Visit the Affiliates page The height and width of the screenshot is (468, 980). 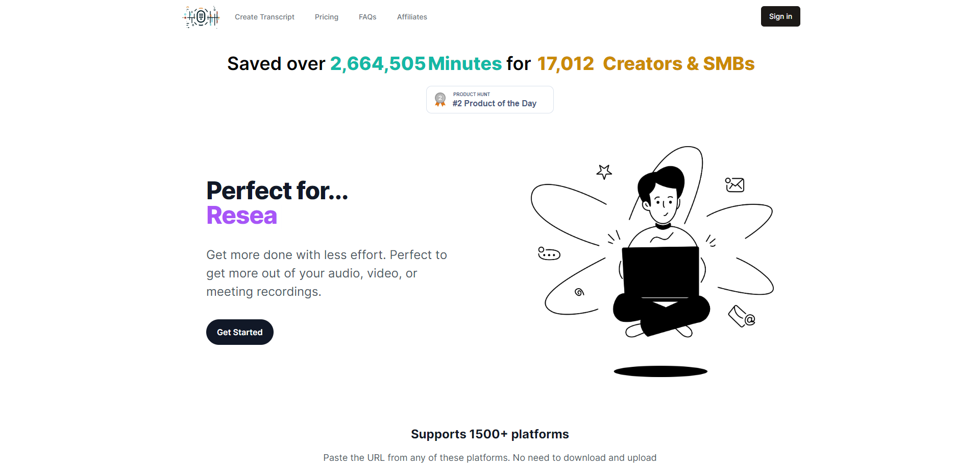point(412,17)
